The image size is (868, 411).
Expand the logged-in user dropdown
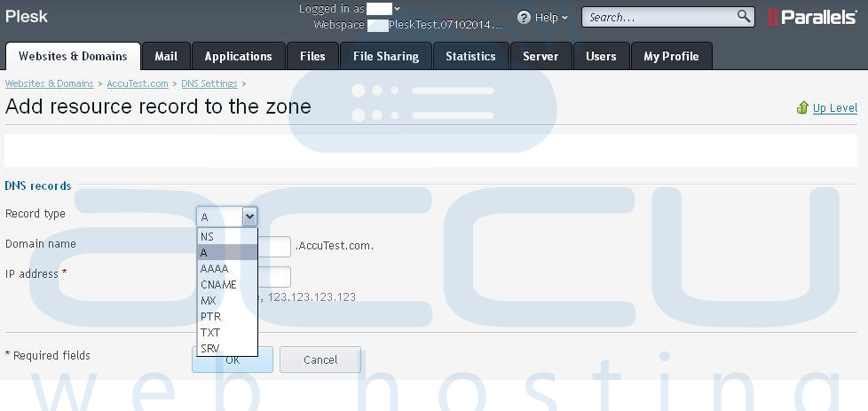pos(397,8)
